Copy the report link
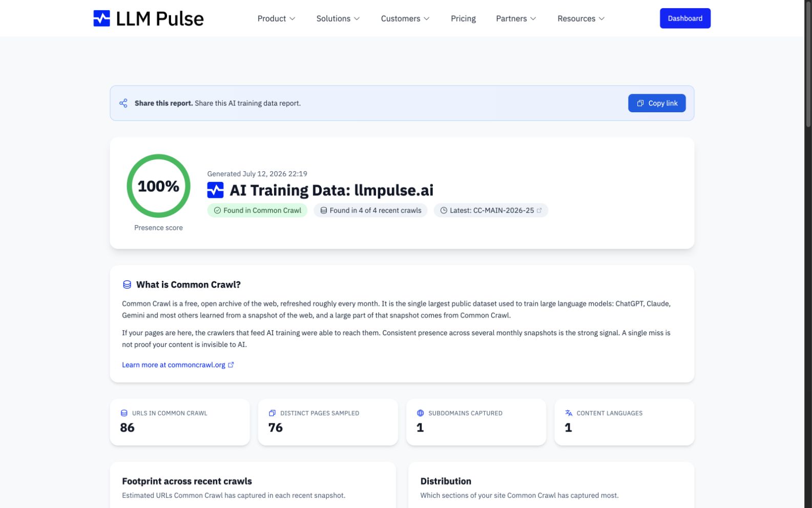This screenshot has width=812, height=508. (657, 103)
